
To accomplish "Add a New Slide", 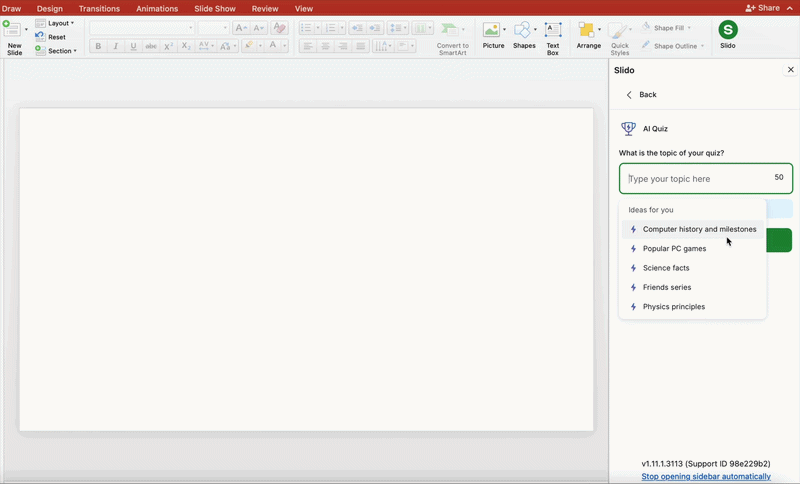I will 13,31.
